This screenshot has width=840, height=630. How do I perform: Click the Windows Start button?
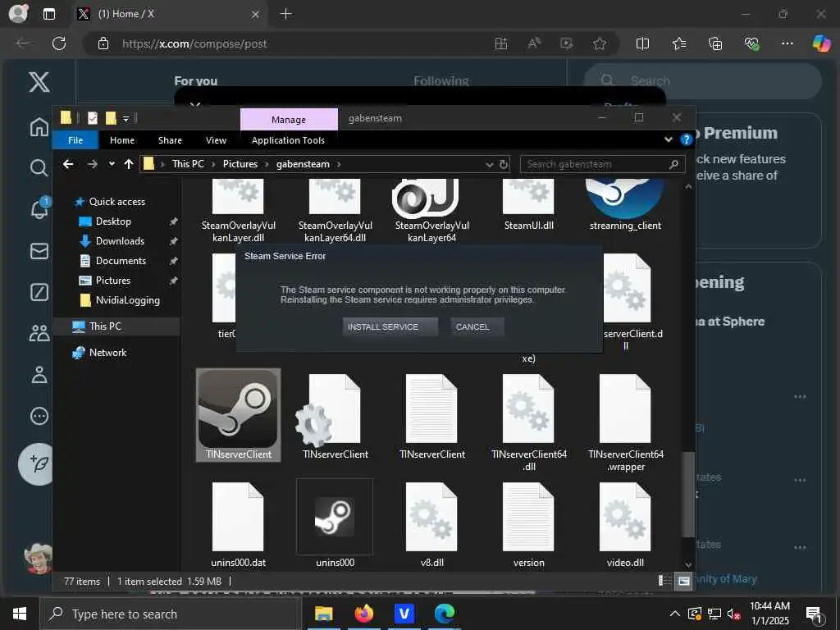click(x=20, y=614)
